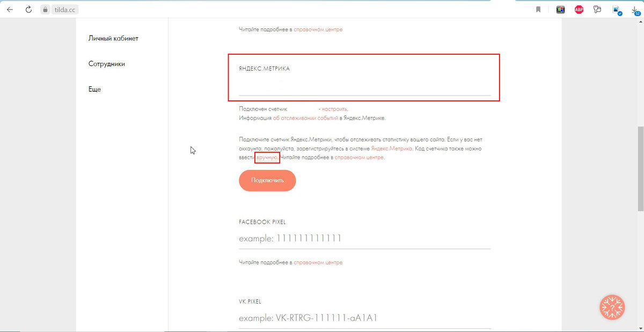Click the Подключить button
This screenshot has height=332, width=644.
pos(267,180)
